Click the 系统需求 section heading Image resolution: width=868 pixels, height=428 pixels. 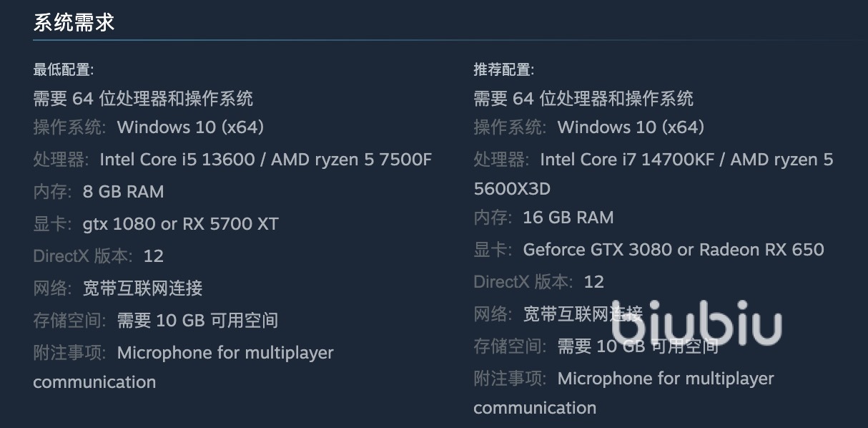pyautogui.click(x=74, y=22)
